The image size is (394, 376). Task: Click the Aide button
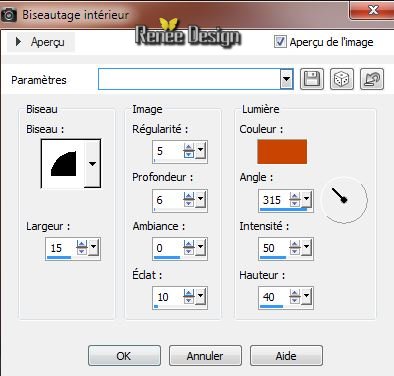[286, 356]
